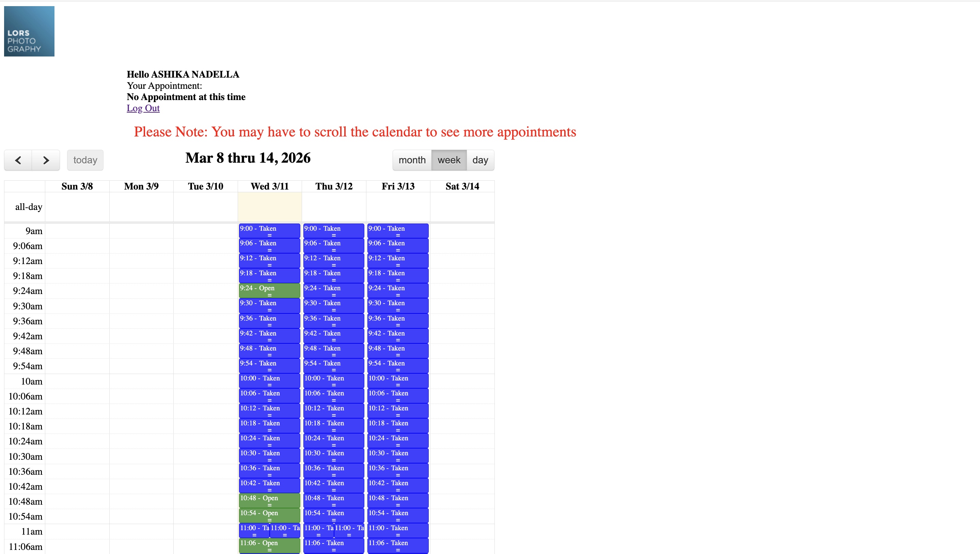Select the week view tab
980x554 pixels.
tap(448, 160)
